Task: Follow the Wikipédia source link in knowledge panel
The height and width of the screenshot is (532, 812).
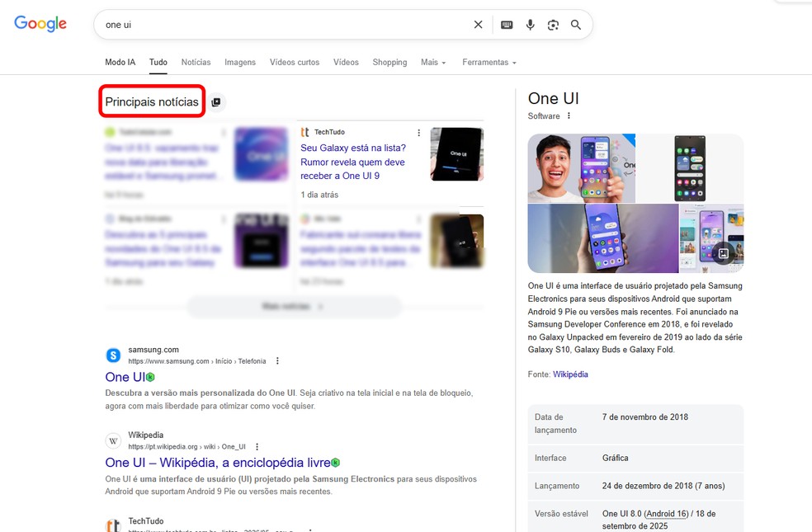Action: (x=570, y=374)
